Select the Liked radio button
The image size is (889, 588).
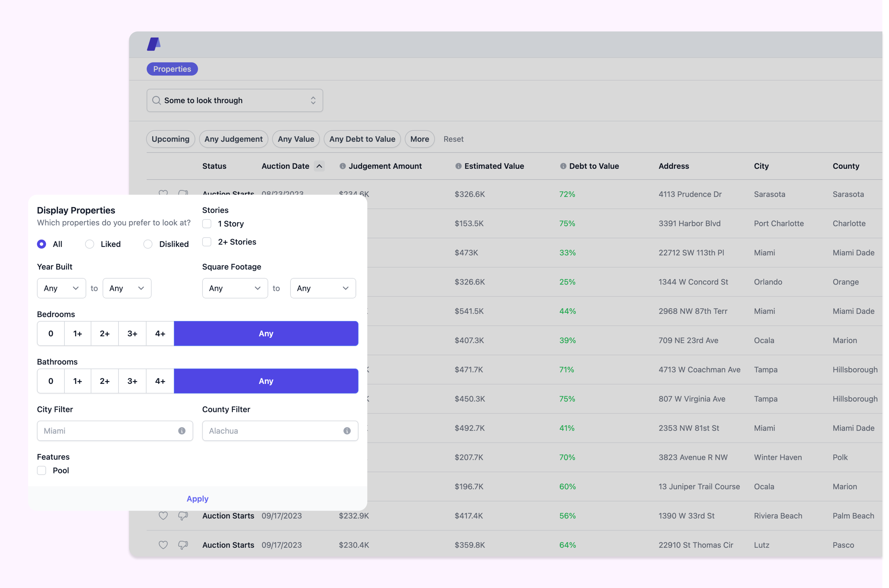(90, 244)
